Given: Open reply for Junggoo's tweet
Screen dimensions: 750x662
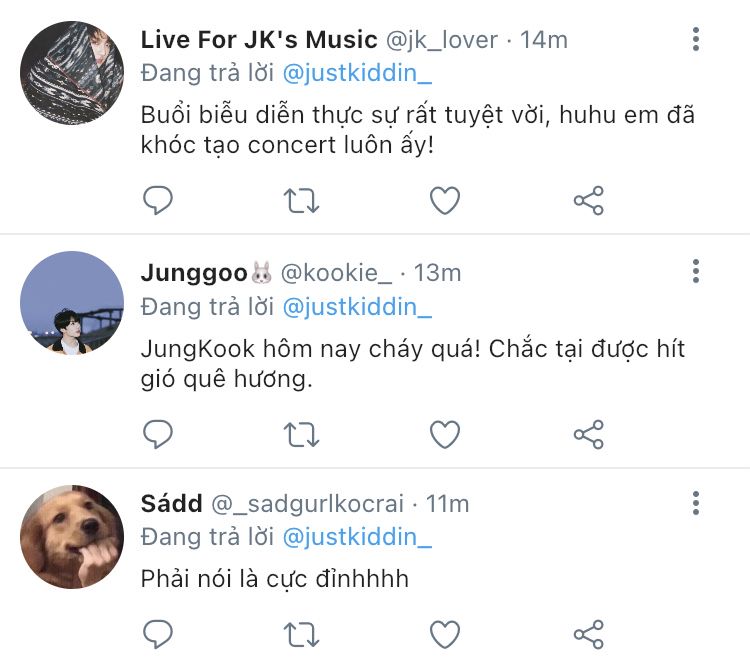Looking at the screenshot, I should point(158,433).
